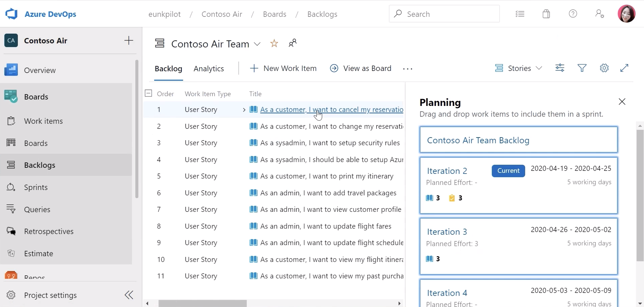Open the more actions ellipsis menu
Viewport: 644px width, 307px height.
click(408, 69)
